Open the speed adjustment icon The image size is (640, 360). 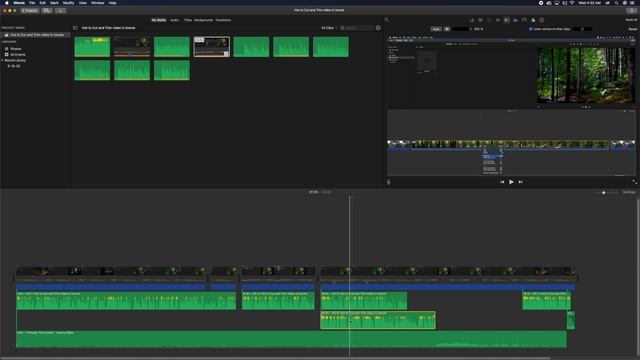point(524,20)
